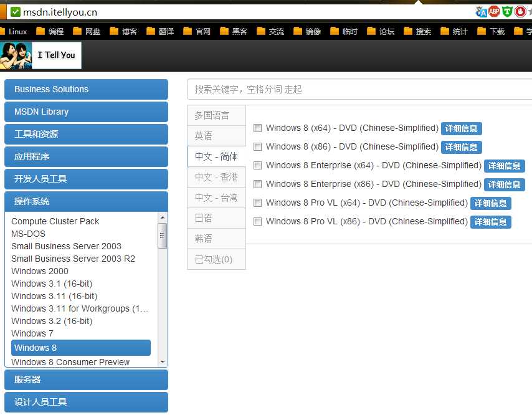Show 详细信息 for Windows 8 Pro VL (x86)
This screenshot has width=532, height=415.
point(491,222)
